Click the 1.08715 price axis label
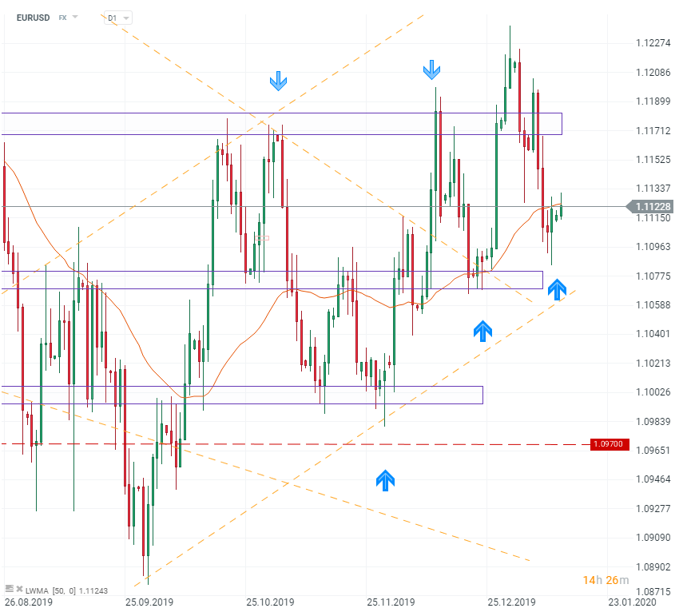683x616 pixels. [653, 591]
